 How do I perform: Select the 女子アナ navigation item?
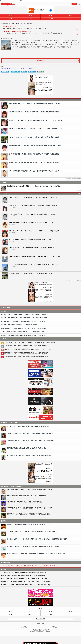pos(30,19)
